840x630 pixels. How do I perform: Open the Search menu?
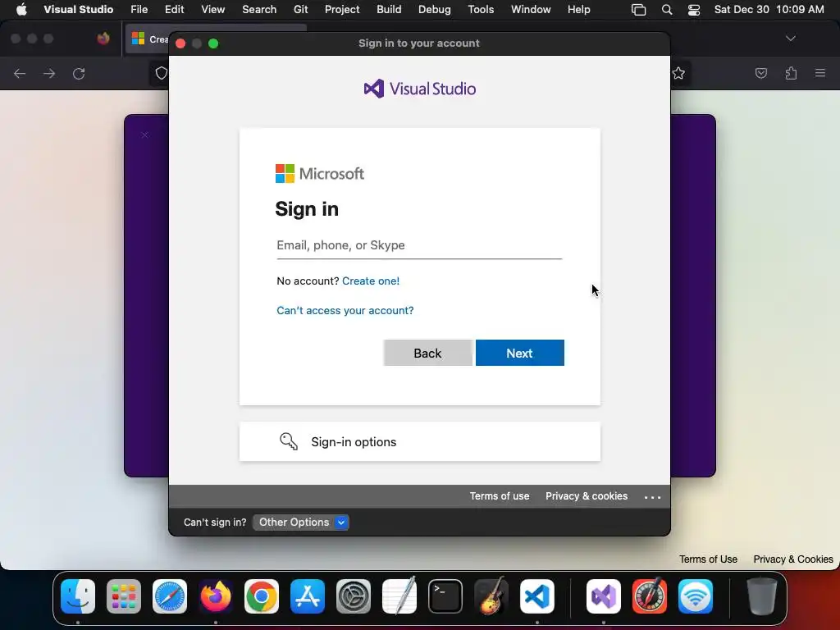(259, 10)
